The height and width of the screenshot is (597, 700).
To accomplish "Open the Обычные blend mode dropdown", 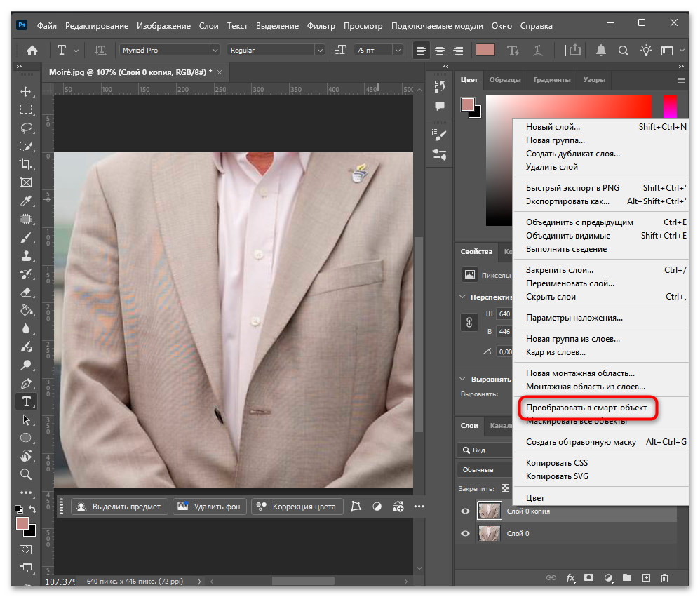I will pyautogui.click(x=485, y=470).
